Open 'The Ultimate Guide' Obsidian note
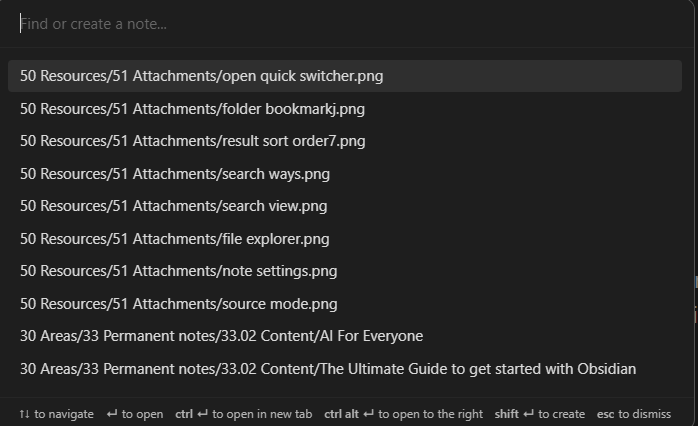The height and width of the screenshot is (426, 698). point(328,369)
